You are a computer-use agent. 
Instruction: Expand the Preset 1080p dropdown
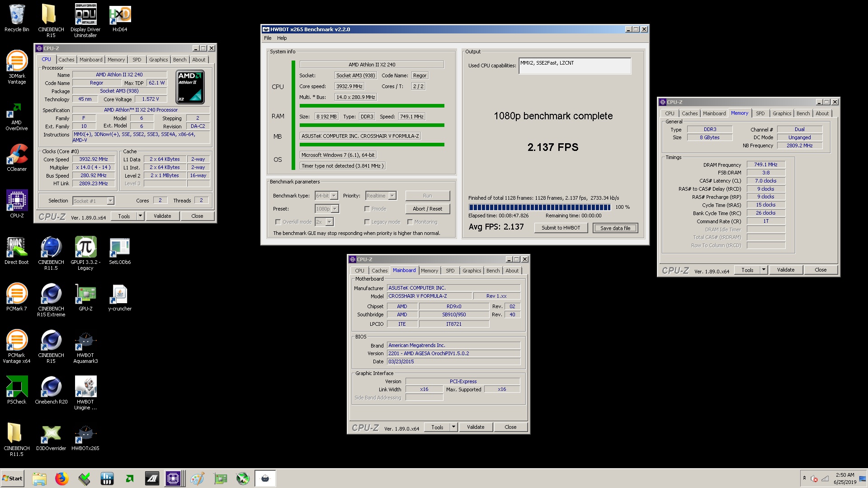[x=335, y=209]
